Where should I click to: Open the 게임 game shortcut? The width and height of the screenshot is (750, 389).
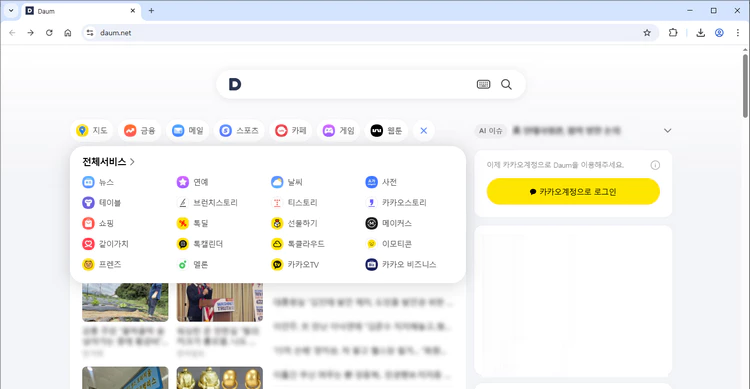[x=338, y=131]
